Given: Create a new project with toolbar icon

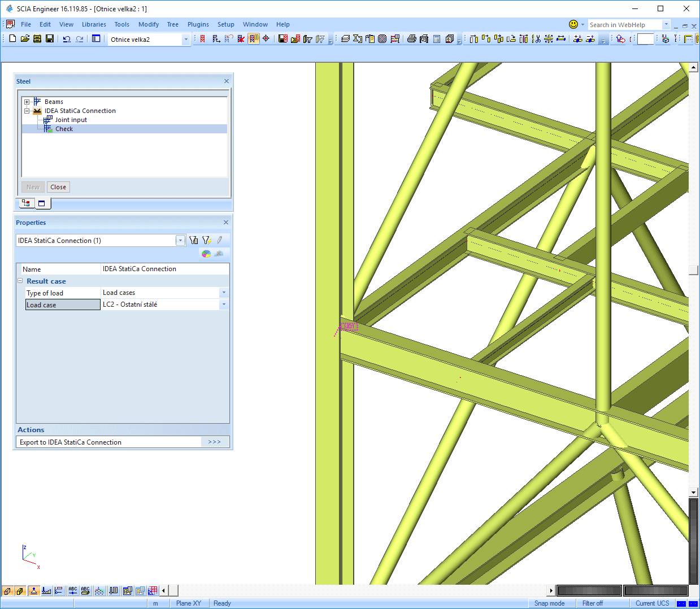Looking at the screenshot, I should (12, 39).
